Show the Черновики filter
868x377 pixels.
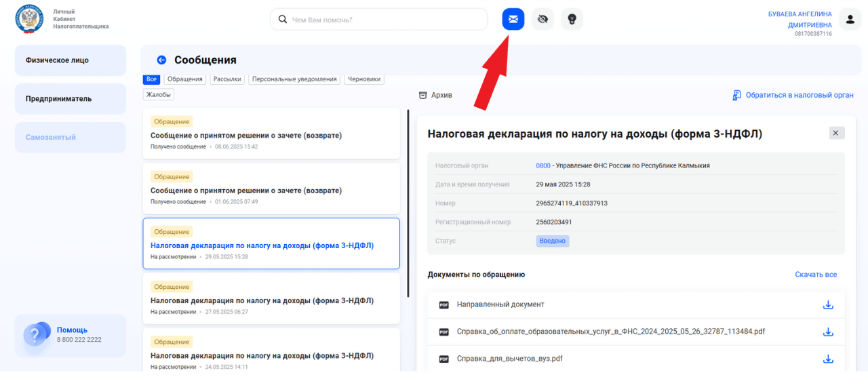tap(364, 79)
